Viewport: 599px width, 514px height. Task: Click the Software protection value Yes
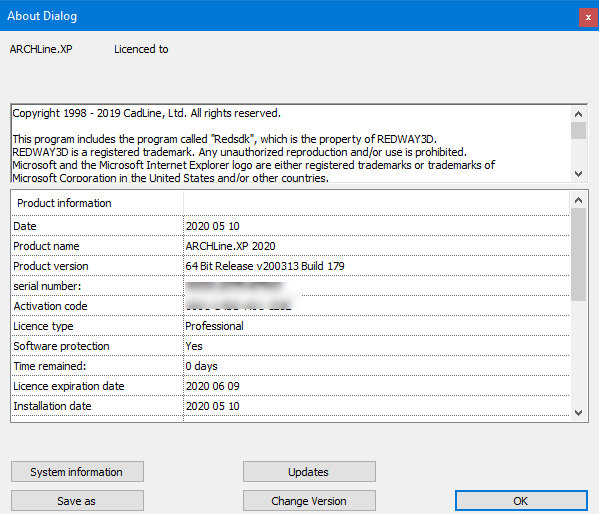click(x=194, y=346)
